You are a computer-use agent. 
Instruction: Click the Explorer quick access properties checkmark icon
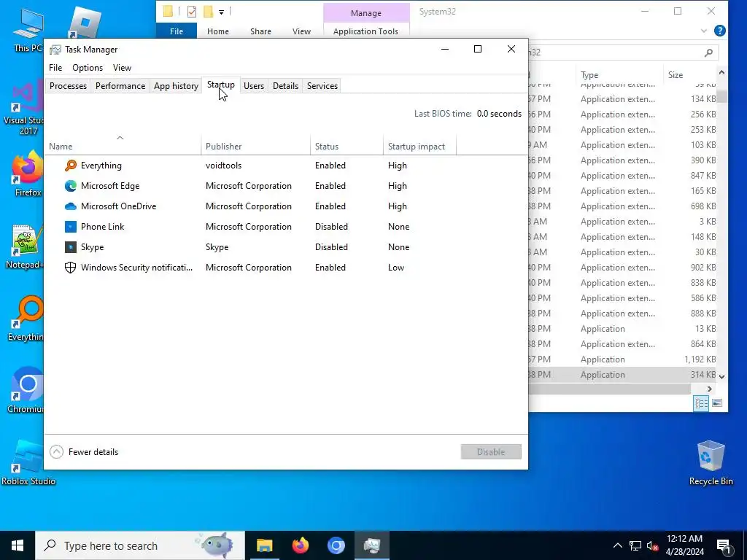(x=192, y=12)
